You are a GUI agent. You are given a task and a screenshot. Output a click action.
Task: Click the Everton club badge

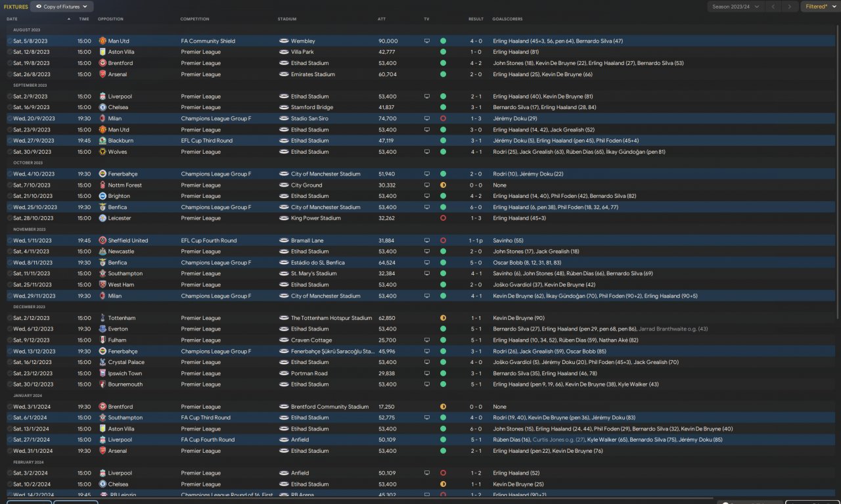[x=102, y=329]
